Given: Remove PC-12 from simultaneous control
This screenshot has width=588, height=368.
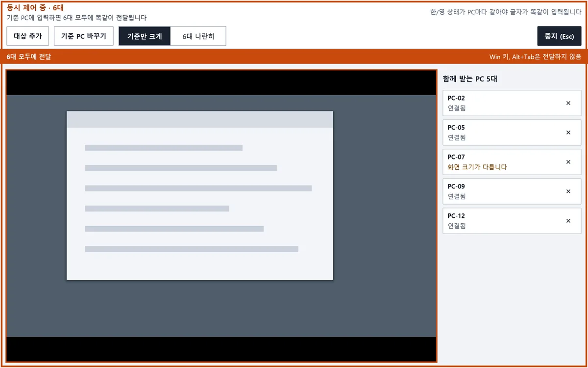Looking at the screenshot, I should point(568,221).
